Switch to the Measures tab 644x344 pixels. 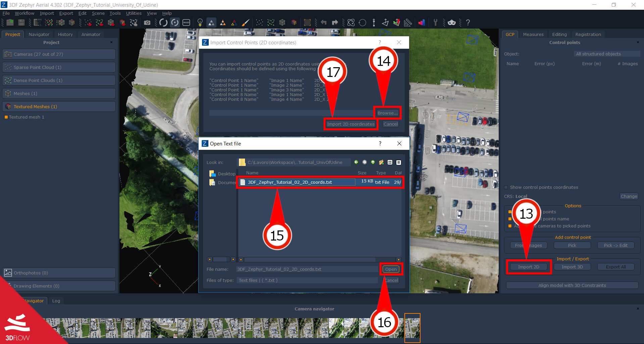533,34
